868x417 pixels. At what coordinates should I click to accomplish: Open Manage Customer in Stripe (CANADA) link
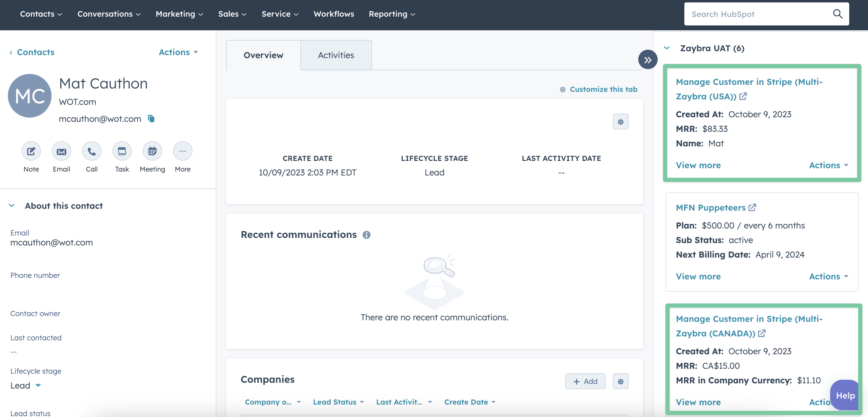click(749, 326)
